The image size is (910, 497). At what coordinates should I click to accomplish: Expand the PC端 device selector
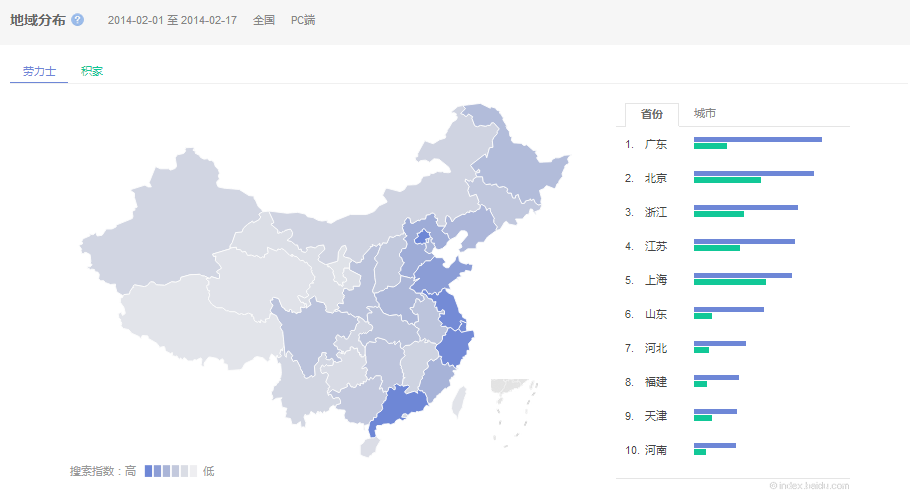pyautogui.click(x=302, y=20)
